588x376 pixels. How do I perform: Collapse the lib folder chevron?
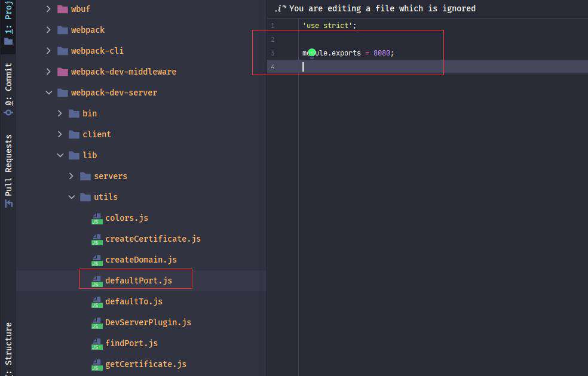60,155
